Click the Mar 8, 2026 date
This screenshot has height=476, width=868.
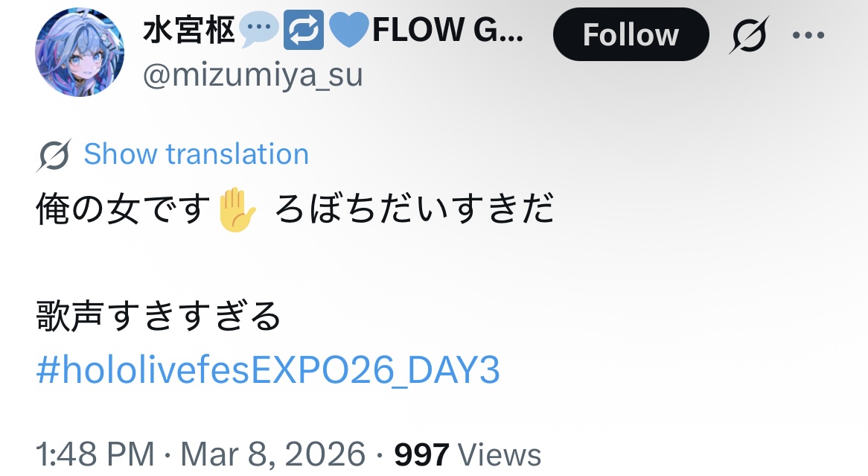273,454
